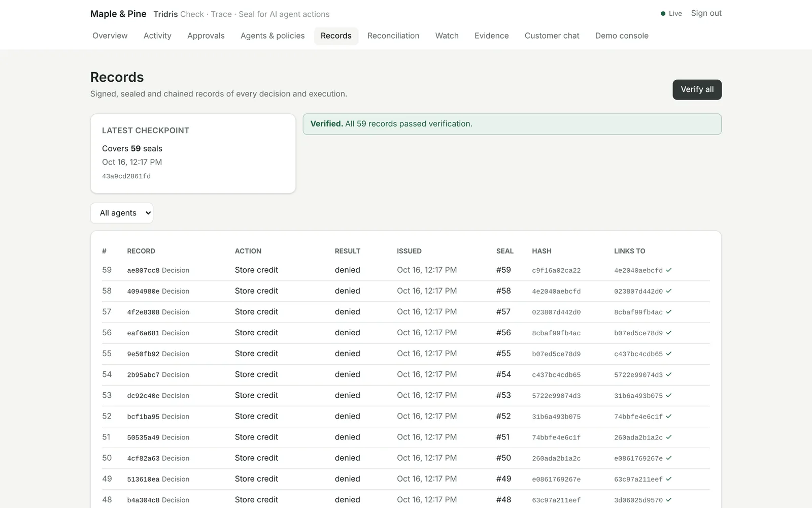The image size is (812, 508).
Task: Open record ae807cc8 Decision
Action: tap(158, 270)
